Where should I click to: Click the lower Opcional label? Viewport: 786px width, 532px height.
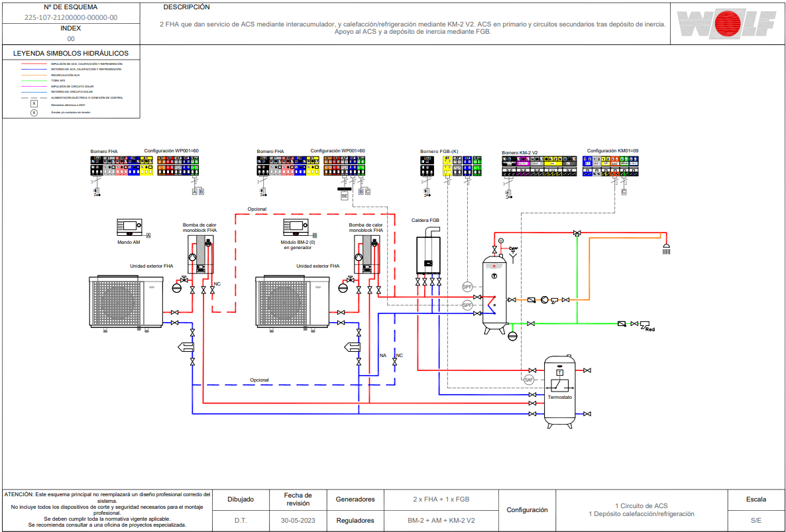(259, 380)
